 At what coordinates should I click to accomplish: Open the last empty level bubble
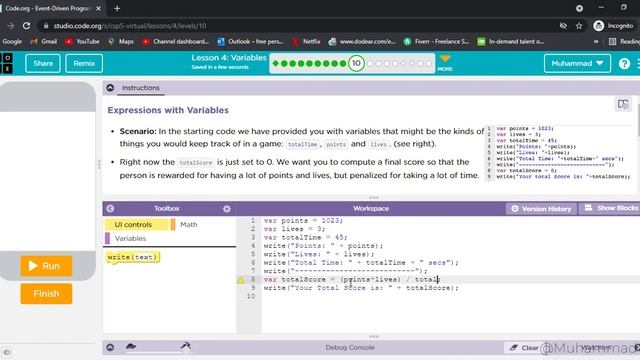coord(428,63)
